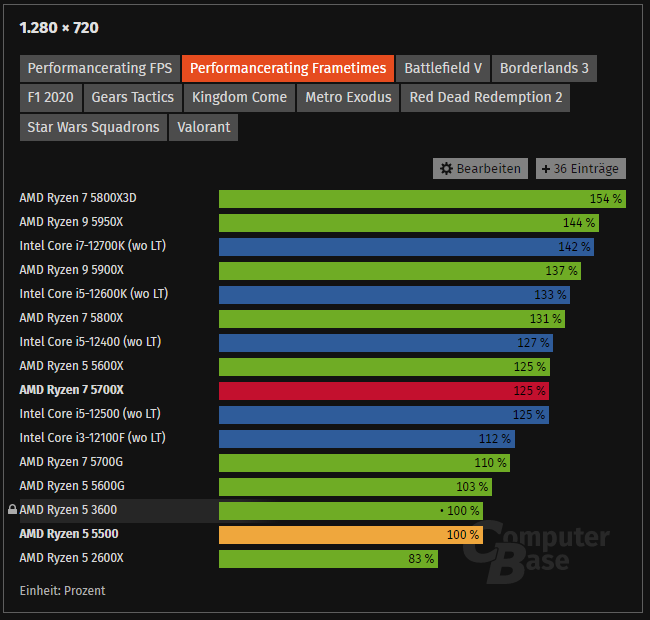Switch to the Battlefield V tab
Screen dimensions: 650x620
[443, 68]
